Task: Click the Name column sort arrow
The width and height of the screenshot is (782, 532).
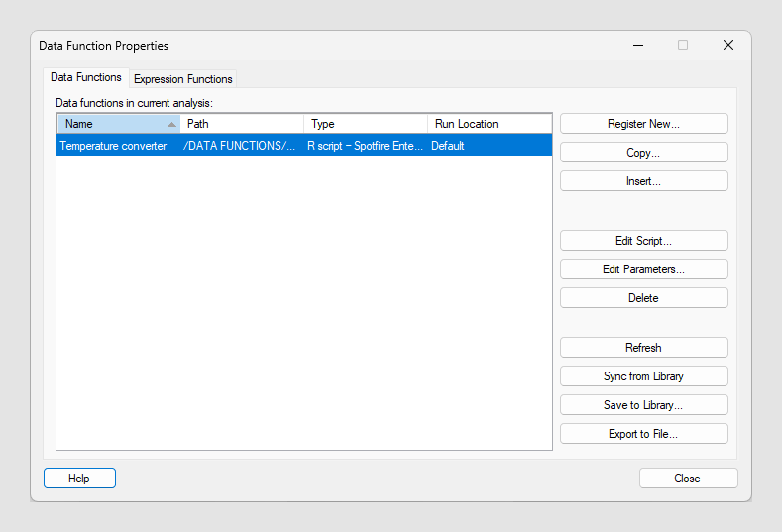Action: [x=172, y=124]
